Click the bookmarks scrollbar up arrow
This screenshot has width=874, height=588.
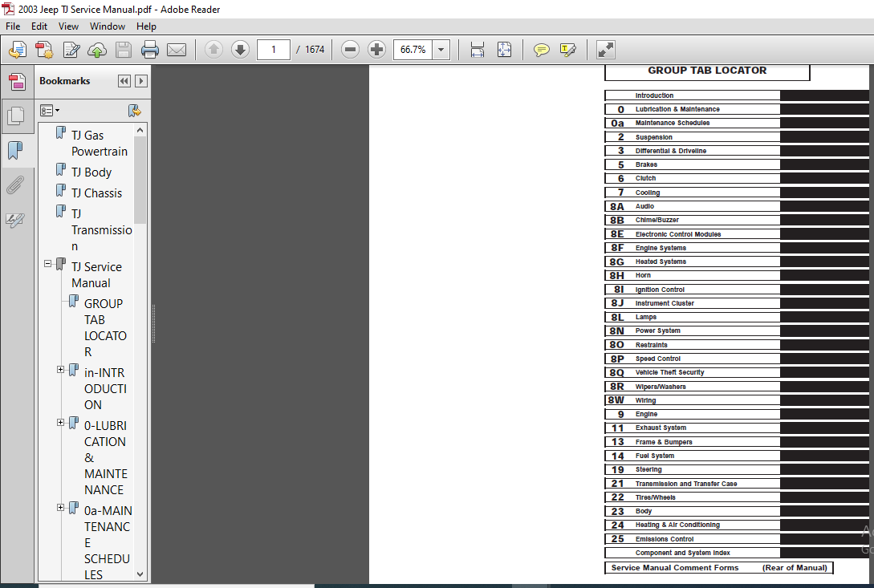140,130
